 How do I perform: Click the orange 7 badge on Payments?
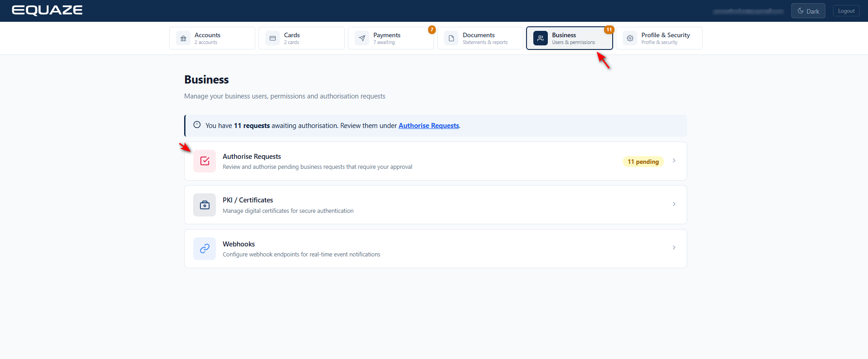432,30
